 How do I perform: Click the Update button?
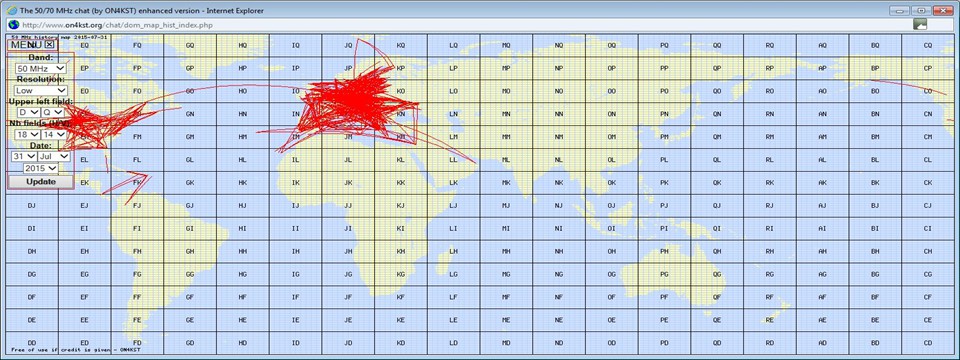coord(41,182)
